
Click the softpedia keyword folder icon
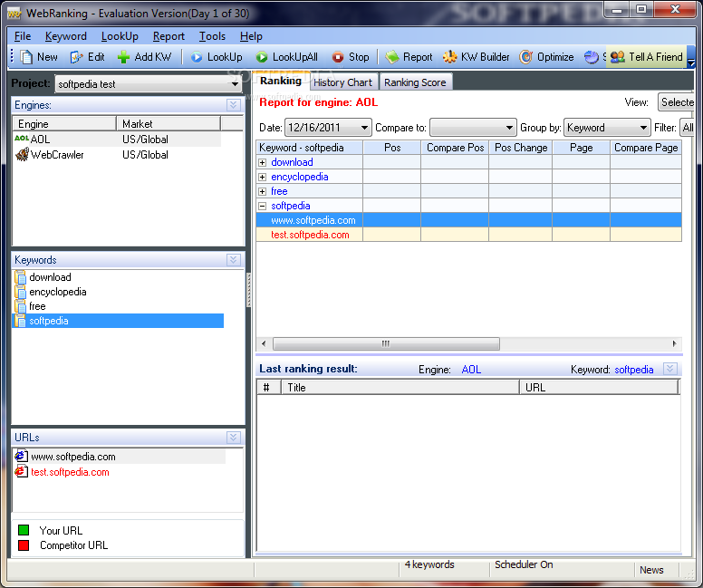click(x=20, y=321)
